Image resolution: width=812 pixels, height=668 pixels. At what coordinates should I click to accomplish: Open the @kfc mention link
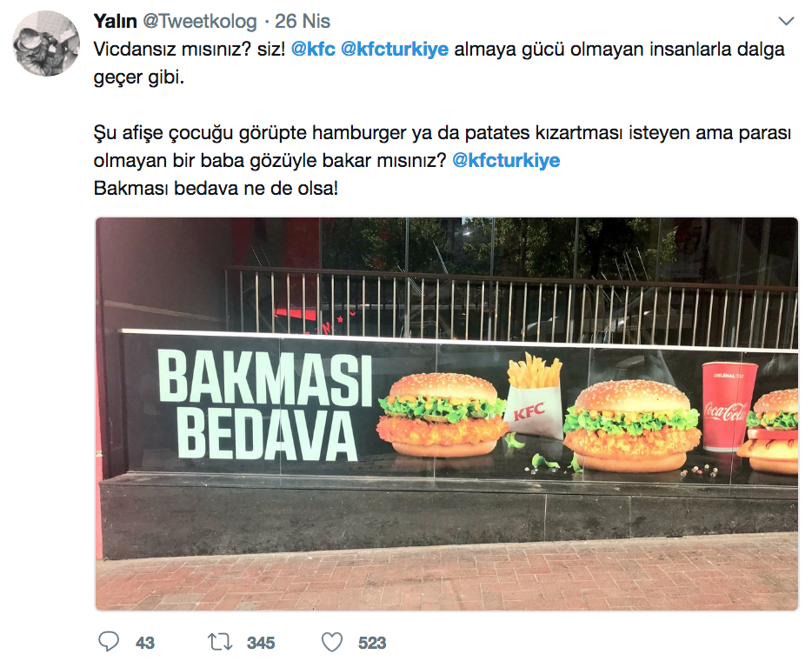(313, 50)
